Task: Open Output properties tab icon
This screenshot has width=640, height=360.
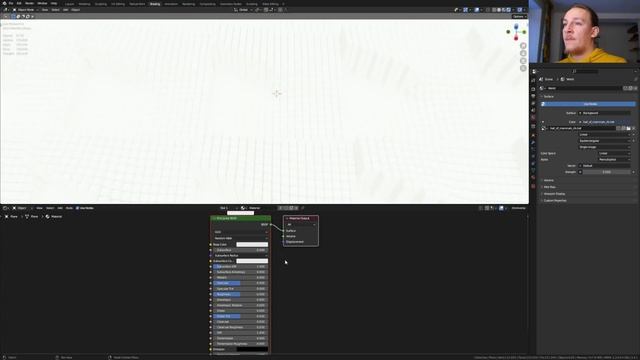Action: point(533,96)
